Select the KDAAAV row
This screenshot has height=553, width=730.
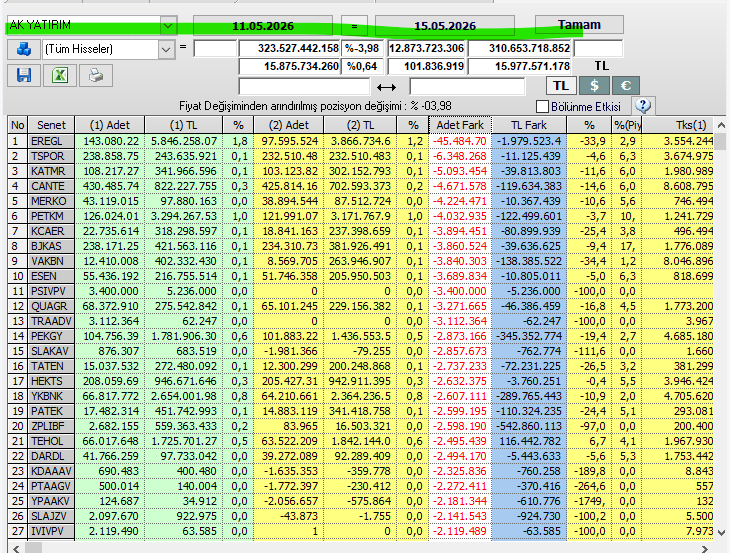coord(360,471)
